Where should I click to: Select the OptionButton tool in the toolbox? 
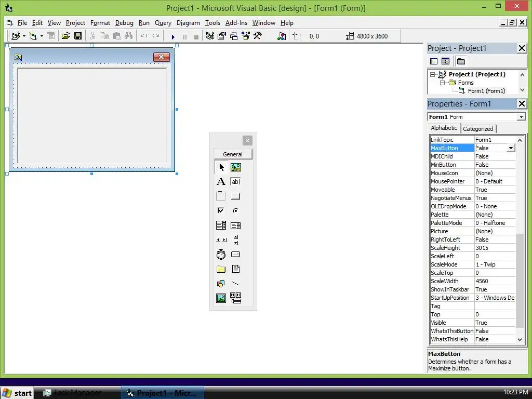(236, 211)
